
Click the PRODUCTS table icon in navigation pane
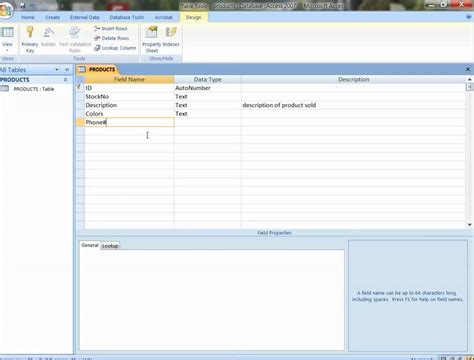click(x=4, y=89)
